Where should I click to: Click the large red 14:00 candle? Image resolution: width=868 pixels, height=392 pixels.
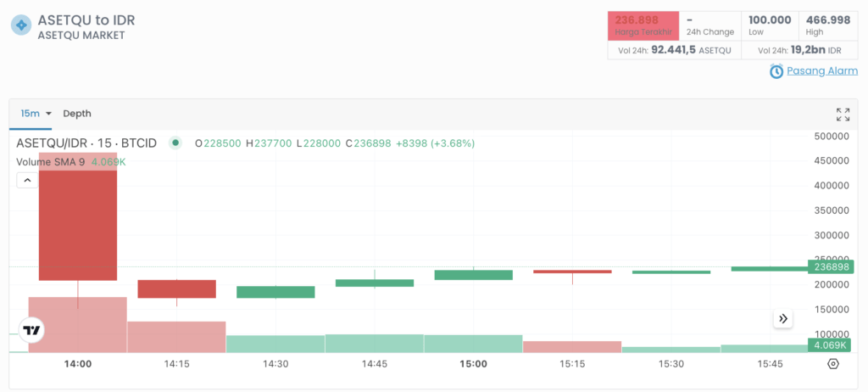[x=78, y=216]
